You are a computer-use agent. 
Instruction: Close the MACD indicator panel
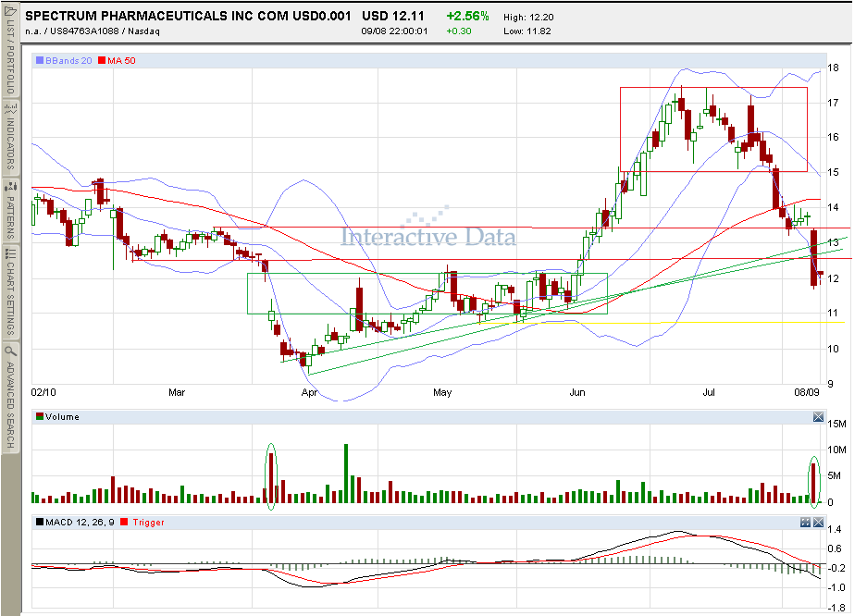tap(818, 522)
